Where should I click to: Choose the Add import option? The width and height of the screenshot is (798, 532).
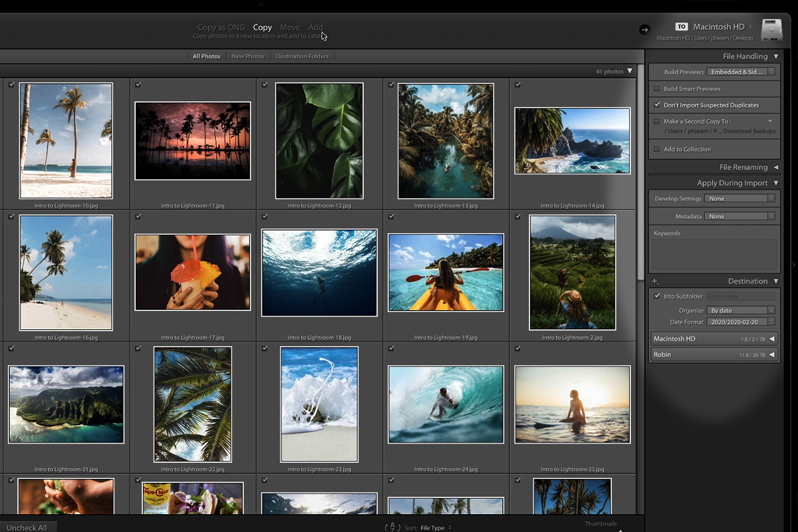point(315,27)
